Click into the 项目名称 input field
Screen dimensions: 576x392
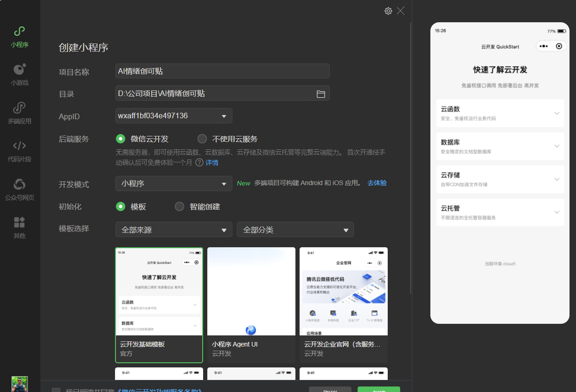tap(223, 71)
